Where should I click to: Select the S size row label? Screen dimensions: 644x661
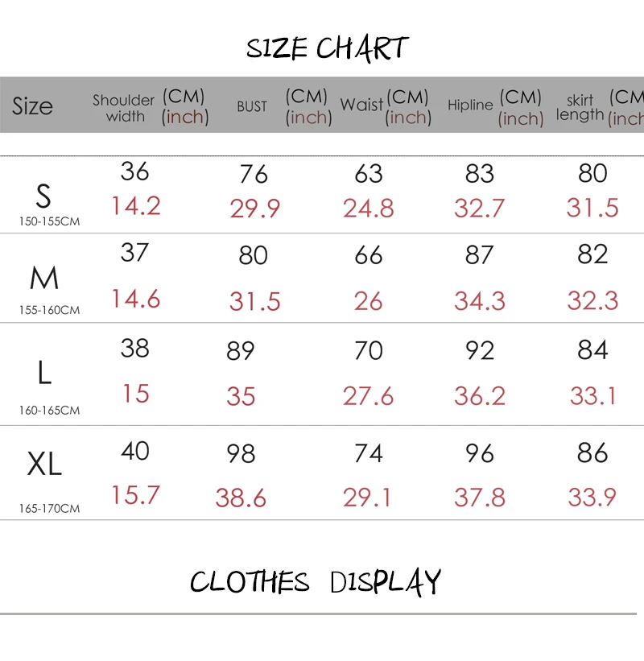tap(43, 196)
